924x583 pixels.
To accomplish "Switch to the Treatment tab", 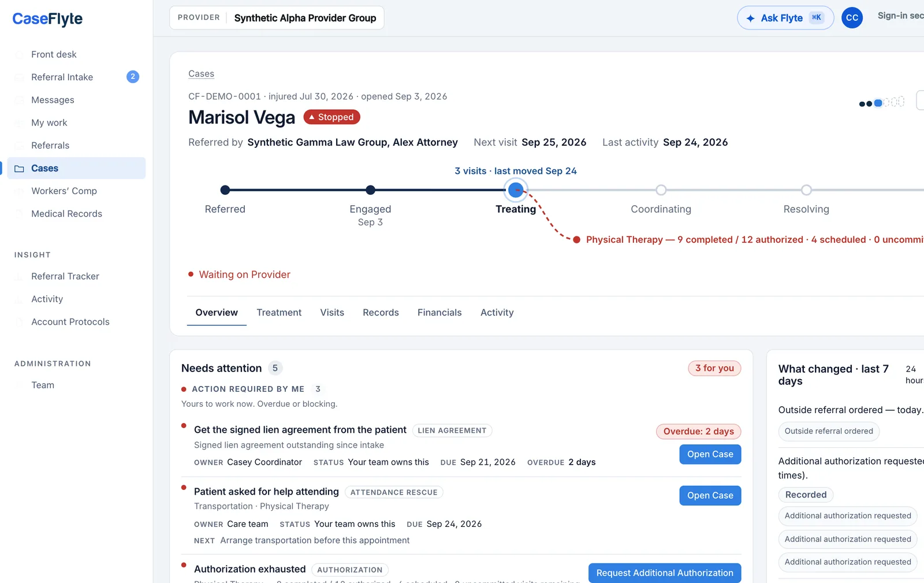I will [279, 313].
